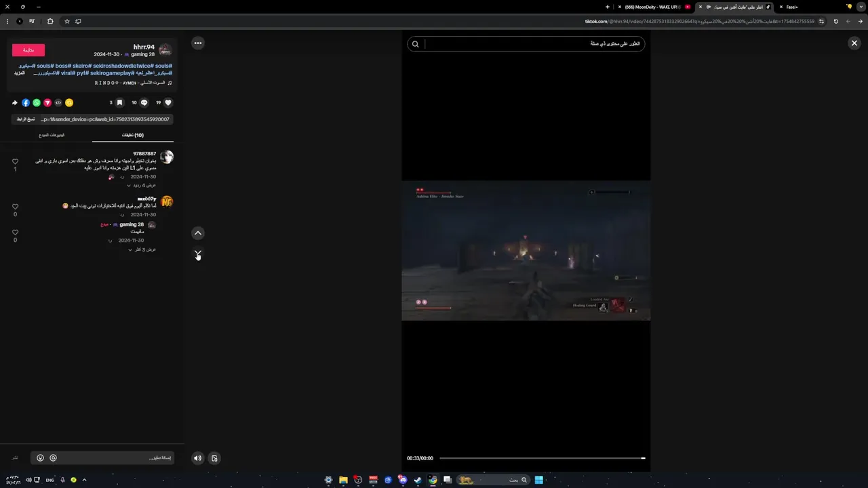Reload the page with the refresh icon
The image size is (868, 488).
coord(835,21)
